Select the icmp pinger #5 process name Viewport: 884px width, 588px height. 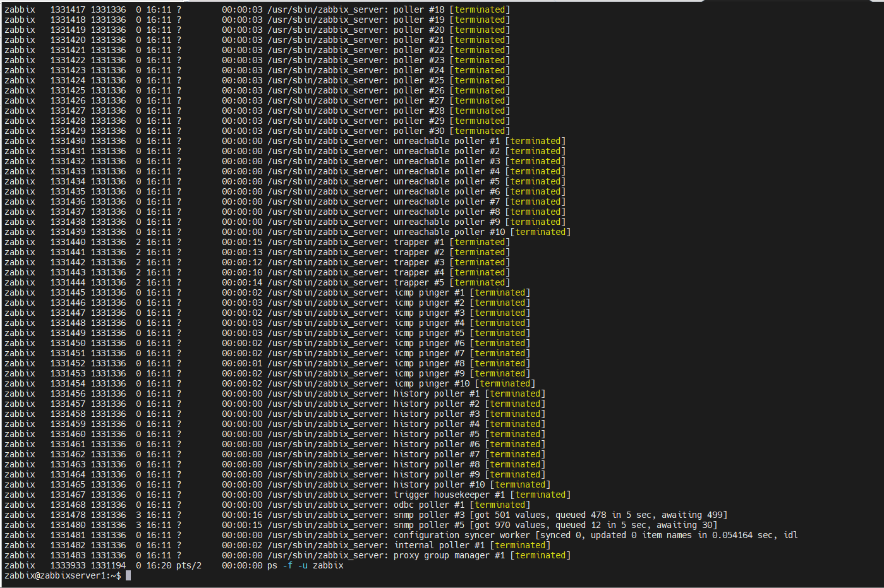pos(429,333)
